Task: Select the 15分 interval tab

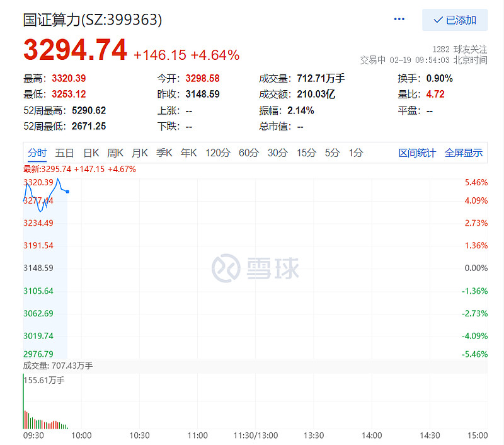Action: [x=306, y=153]
